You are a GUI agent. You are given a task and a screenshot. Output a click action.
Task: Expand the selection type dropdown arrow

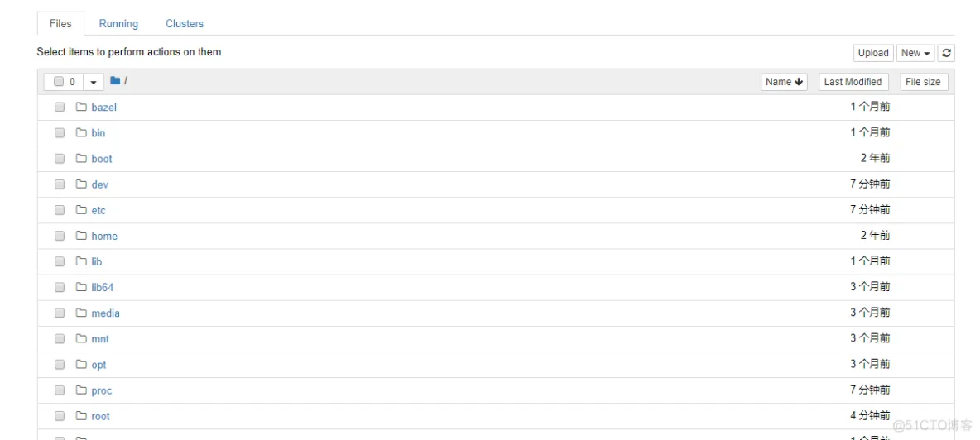(x=94, y=82)
